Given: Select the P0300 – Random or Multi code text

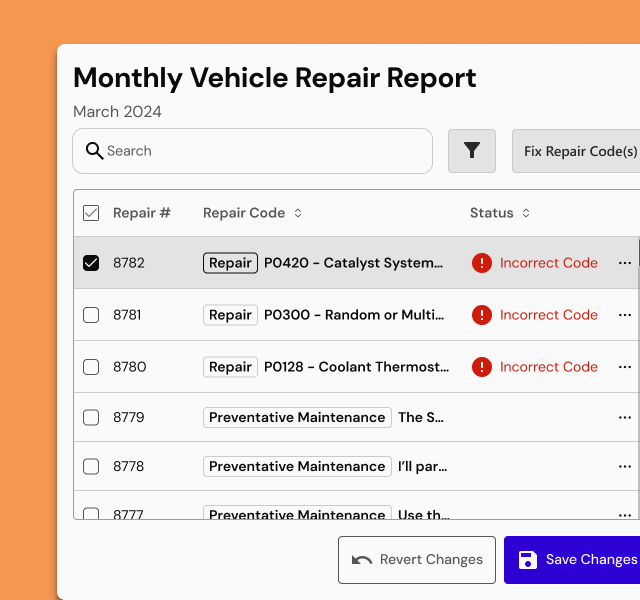Looking at the screenshot, I should (x=354, y=315).
